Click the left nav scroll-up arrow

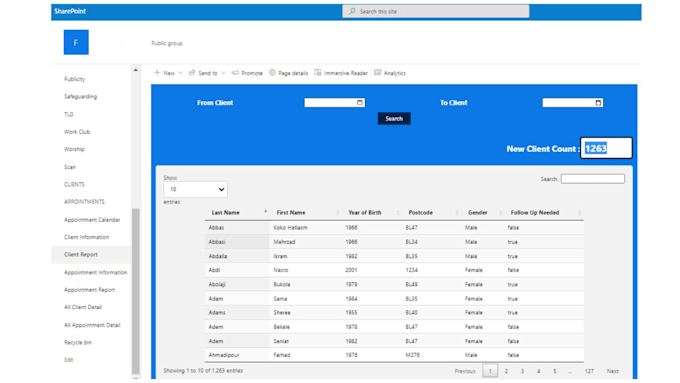[x=136, y=70]
